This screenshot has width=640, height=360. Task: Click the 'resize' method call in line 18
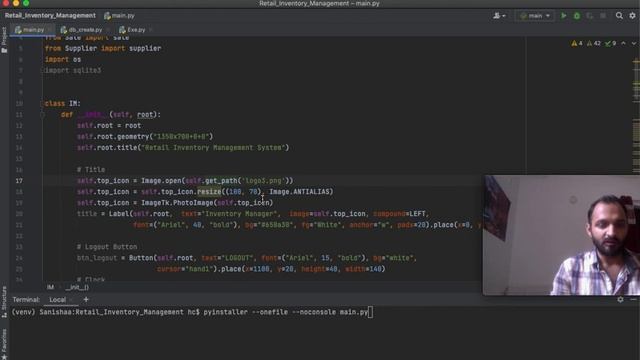209,192
